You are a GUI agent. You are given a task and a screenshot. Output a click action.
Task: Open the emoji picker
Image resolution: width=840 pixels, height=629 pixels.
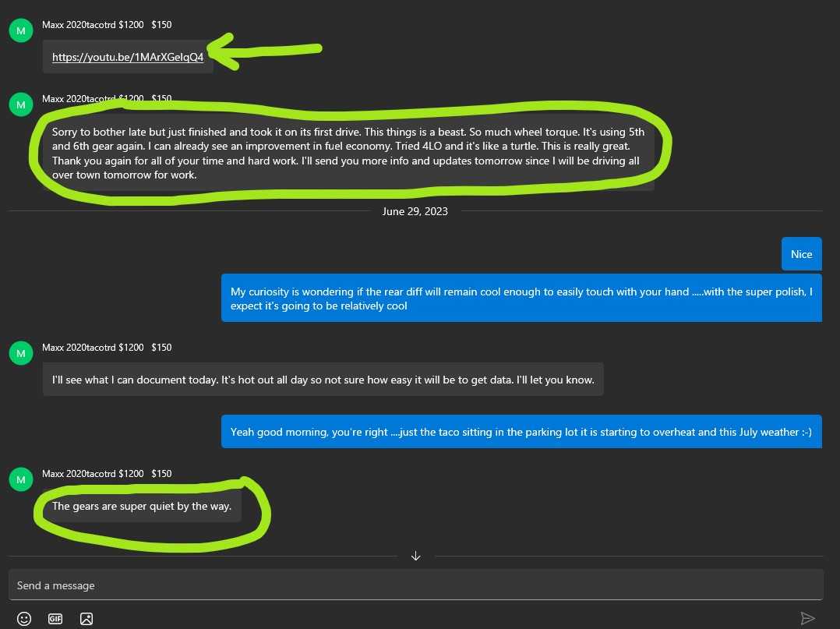click(24, 619)
